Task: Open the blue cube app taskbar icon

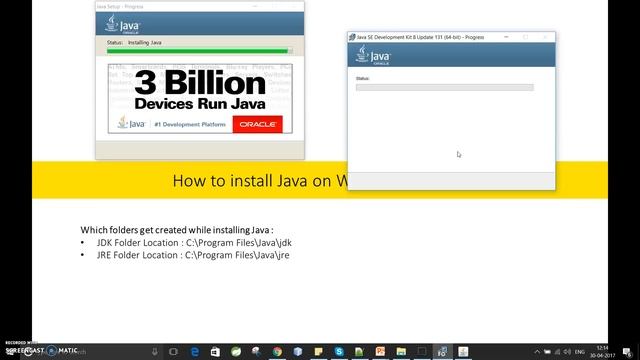Action: (298, 351)
